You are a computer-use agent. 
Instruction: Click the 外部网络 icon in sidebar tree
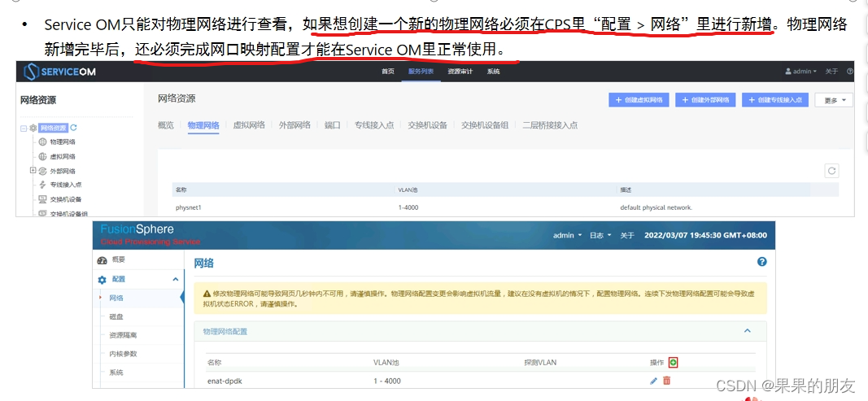pos(42,171)
